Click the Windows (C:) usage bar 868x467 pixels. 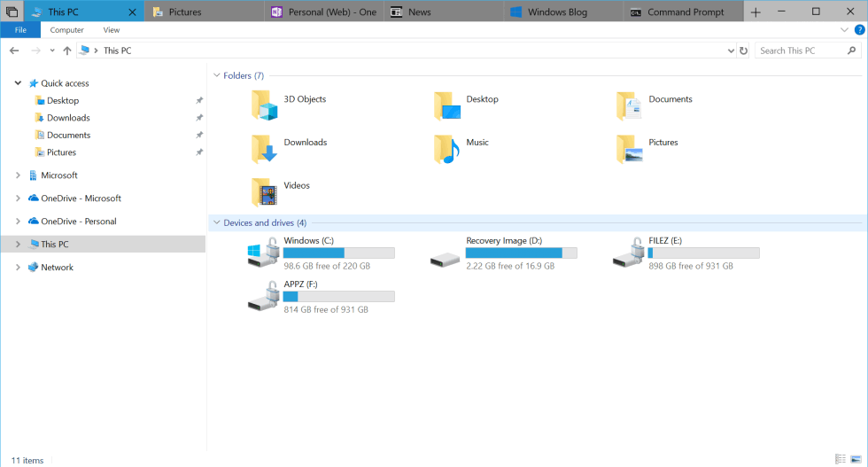(338, 253)
